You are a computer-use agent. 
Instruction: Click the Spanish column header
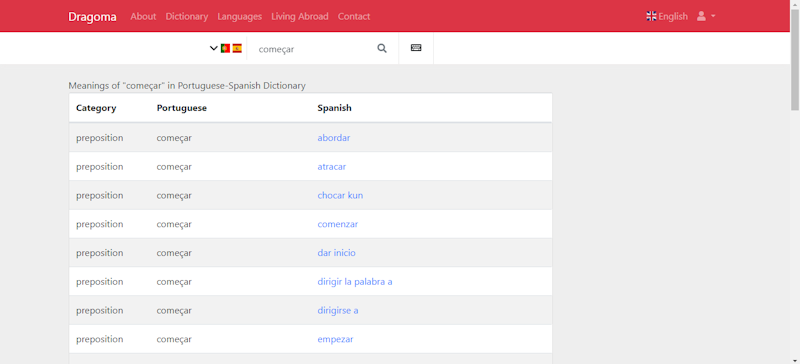(x=334, y=108)
